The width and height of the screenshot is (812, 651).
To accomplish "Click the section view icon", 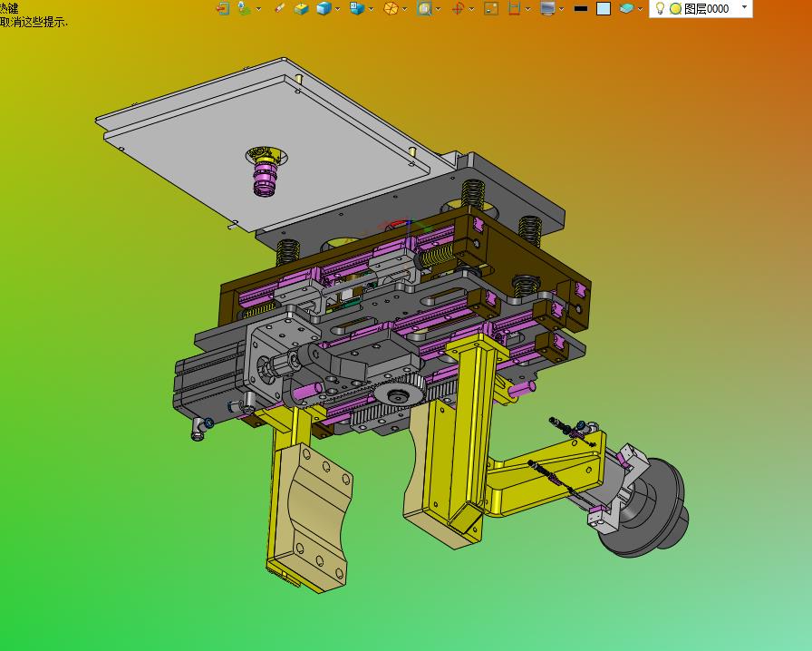I will click(x=515, y=8).
